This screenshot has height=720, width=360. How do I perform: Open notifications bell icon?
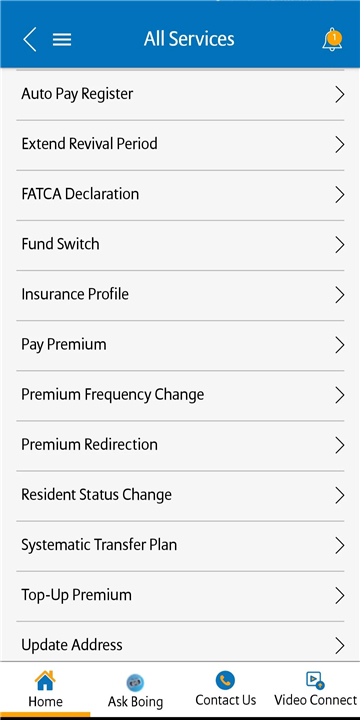pos(332,39)
